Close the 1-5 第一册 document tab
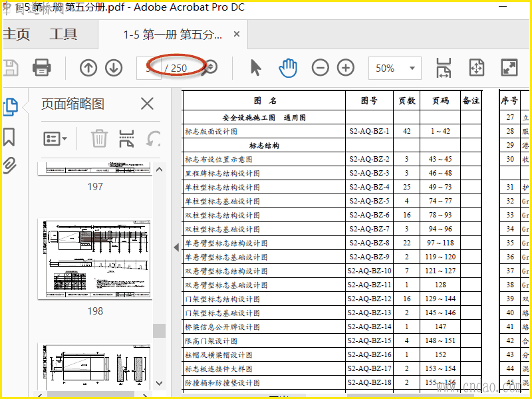532x399 pixels. (x=237, y=35)
